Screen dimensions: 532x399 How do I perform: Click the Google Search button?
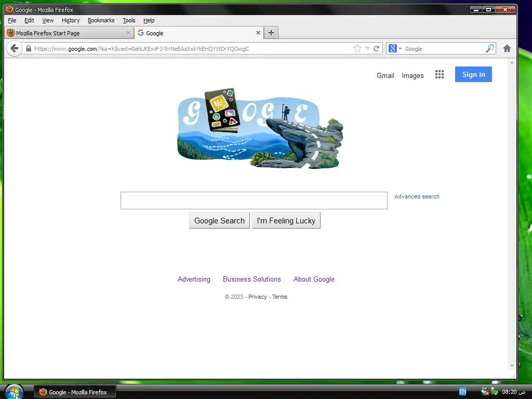(219, 220)
